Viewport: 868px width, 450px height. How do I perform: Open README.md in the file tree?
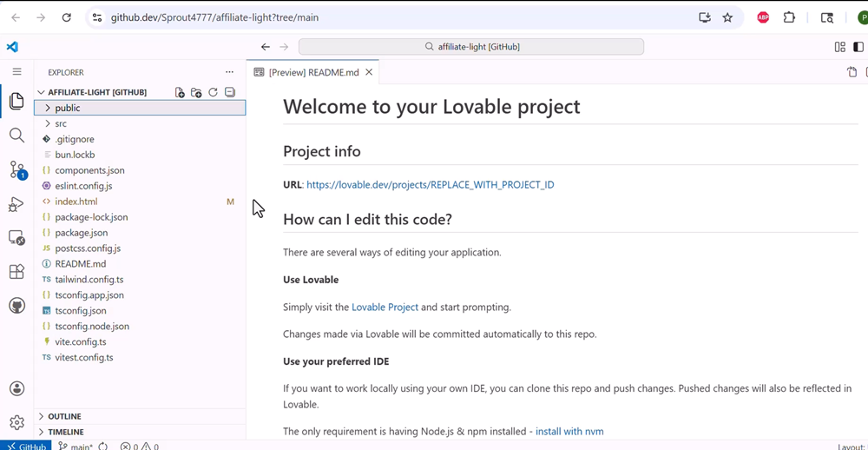tap(140, 264)
